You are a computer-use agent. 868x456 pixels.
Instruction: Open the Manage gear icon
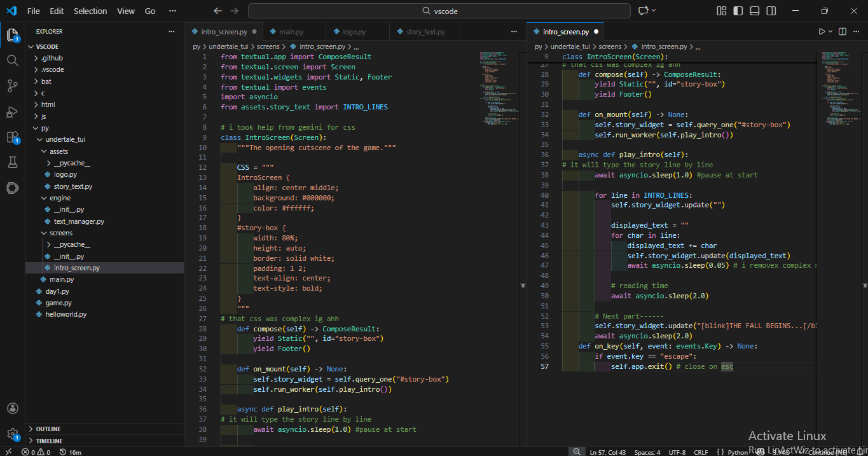point(13,434)
